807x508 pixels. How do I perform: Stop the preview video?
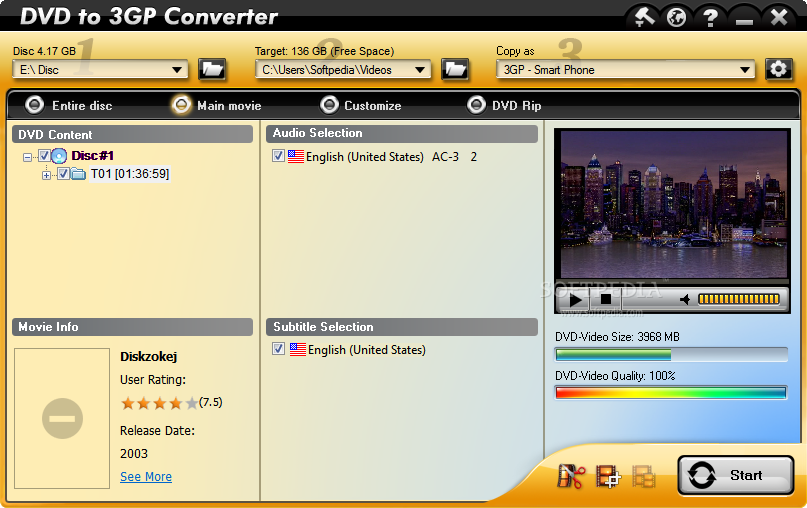(606, 299)
